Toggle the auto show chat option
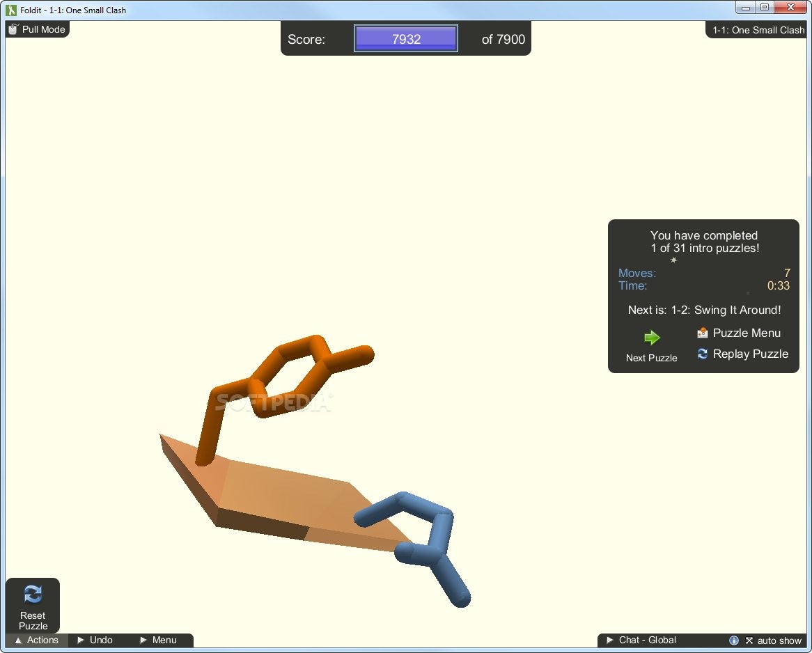Screen dimensions: 812x653 pyautogui.click(x=773, y=640)
